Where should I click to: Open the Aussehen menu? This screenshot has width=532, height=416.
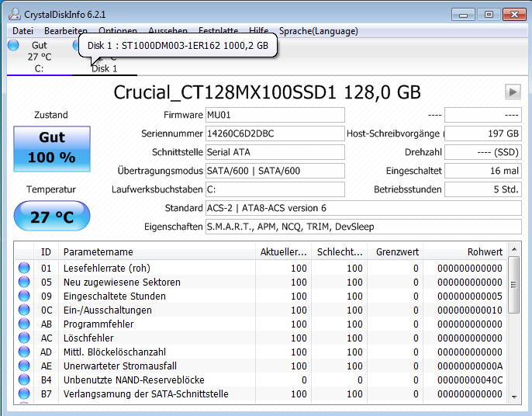pyautogui.click(x=168, y=31)
